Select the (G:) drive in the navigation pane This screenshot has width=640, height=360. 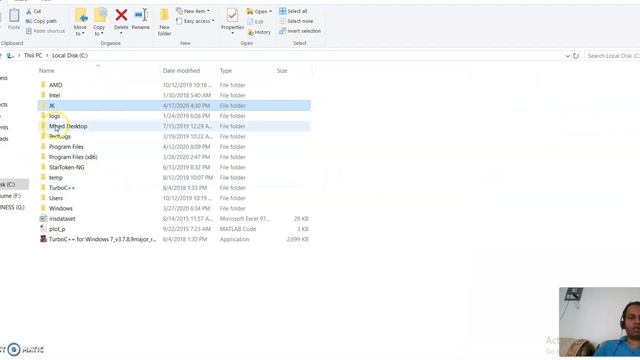[13, 207]
